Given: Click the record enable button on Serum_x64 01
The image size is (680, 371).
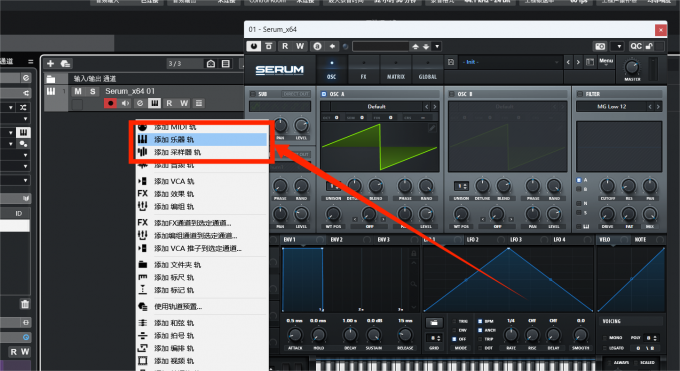Looking at the screenshot, I should click(x=110, y=103).
